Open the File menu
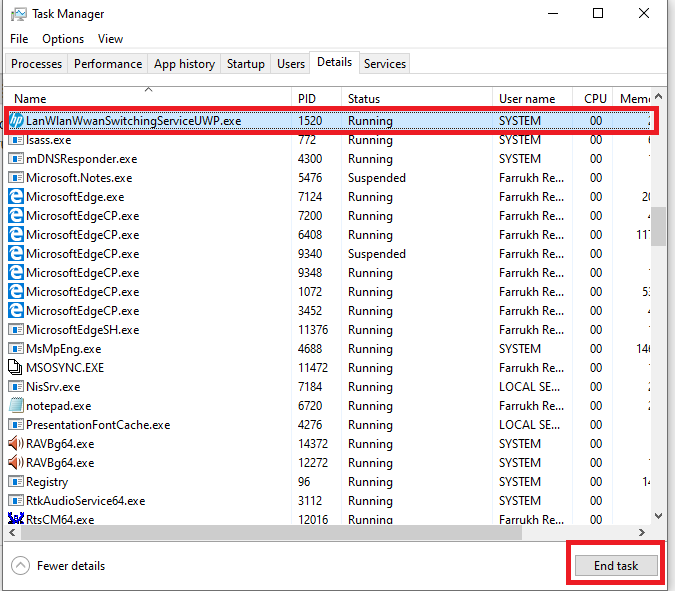 [x=19, y=39]
